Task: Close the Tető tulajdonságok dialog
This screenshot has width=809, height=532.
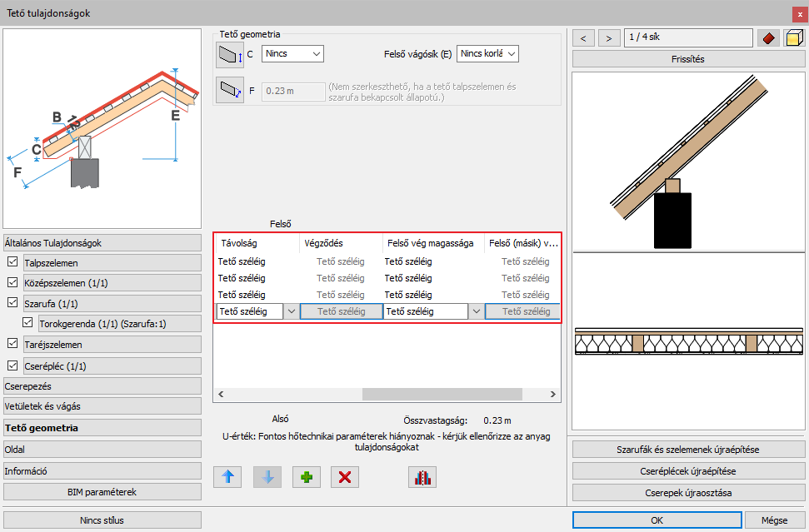Action: [x=800, y=14]
